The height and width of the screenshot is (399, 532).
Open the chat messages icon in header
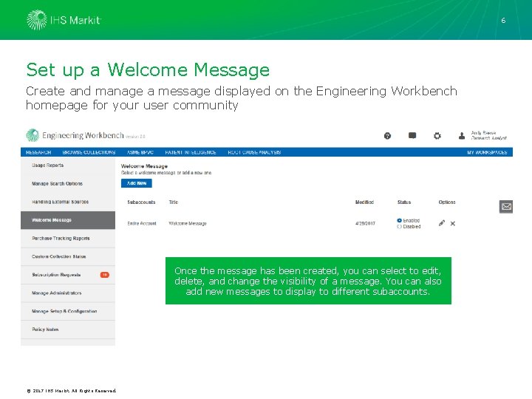point(412,136)
